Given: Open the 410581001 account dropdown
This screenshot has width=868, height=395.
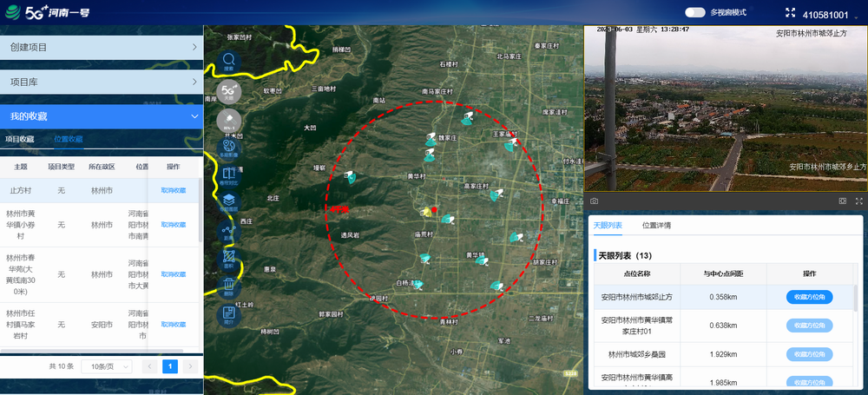Looking at the screenshot, I should 831,15.
